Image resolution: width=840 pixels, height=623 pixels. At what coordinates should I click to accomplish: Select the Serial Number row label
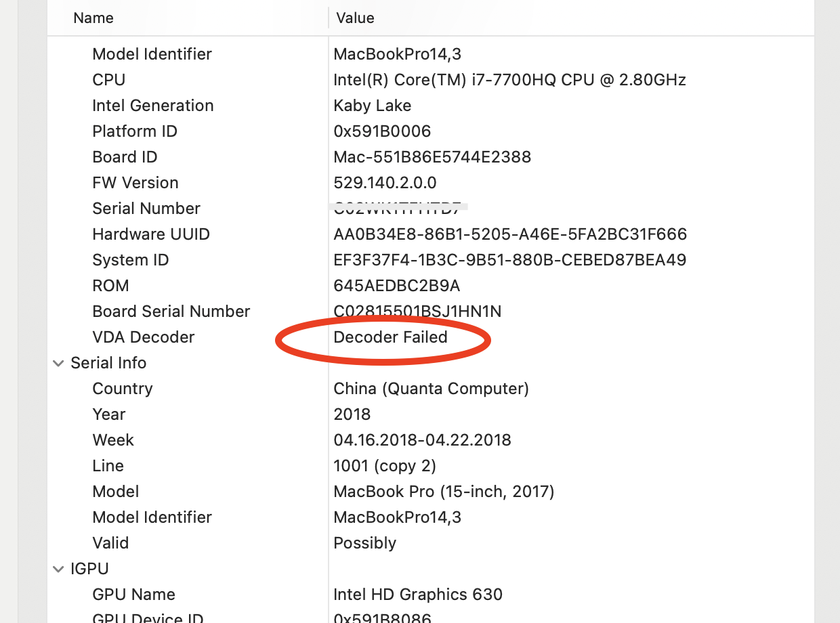pos(146,209)
